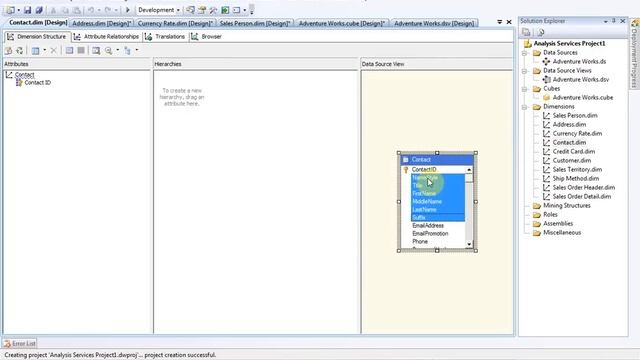Select Credit Card.dim in Solution Explorer
The height and width of the screenshot is (360, 640).
coord(574,151)
